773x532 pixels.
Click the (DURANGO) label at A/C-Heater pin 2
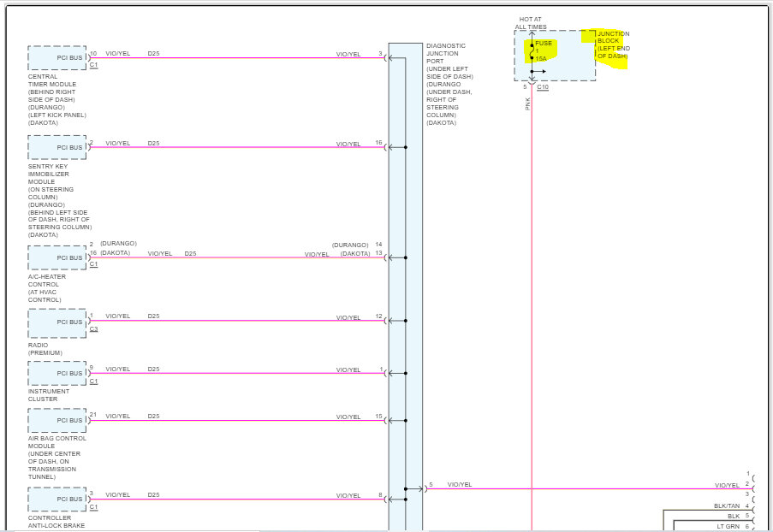tap(118, 244)
